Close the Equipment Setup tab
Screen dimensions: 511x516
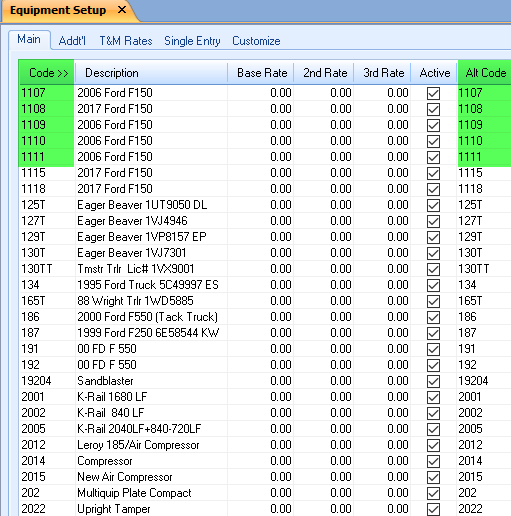tap(122, 10)
